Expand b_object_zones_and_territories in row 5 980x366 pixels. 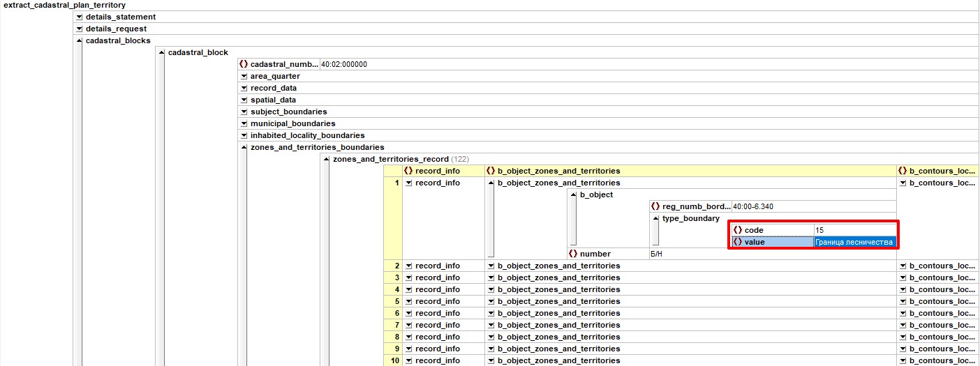pyautogui.click(x=491, y=301)
